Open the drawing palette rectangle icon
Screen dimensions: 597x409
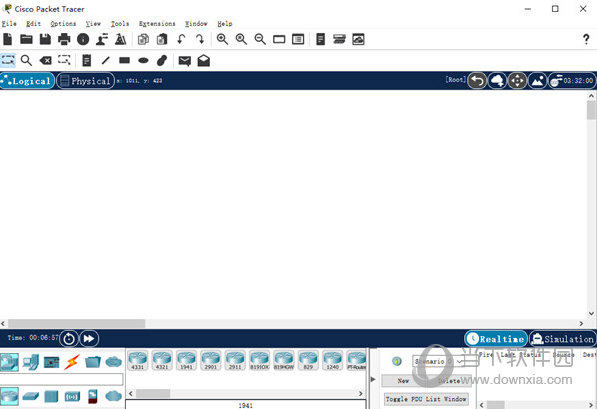pyautogui.click(x=279, y=39)
